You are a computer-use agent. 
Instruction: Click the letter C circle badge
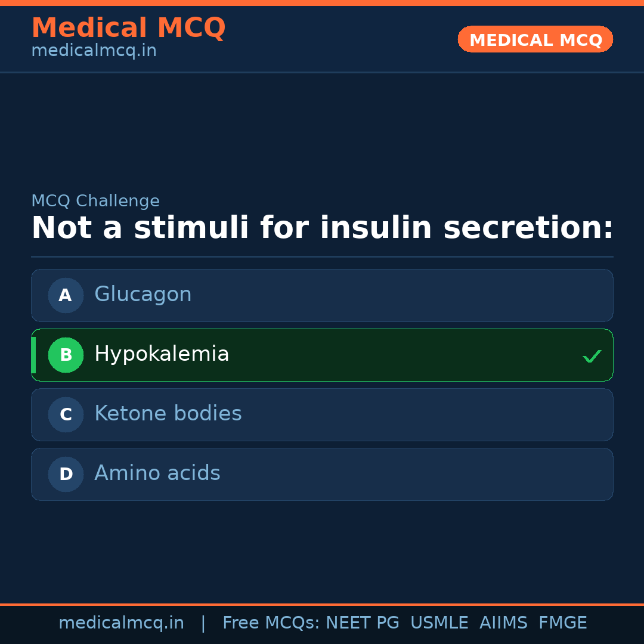coord(66,414)
